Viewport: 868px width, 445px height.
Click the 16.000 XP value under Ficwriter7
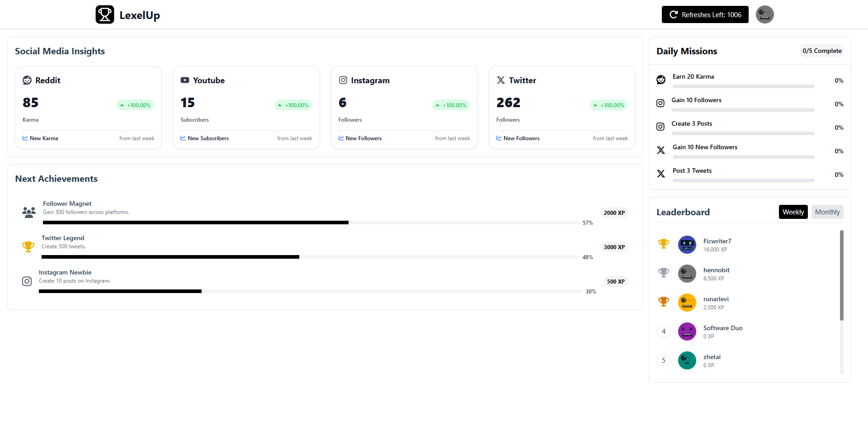pos(715,250)
